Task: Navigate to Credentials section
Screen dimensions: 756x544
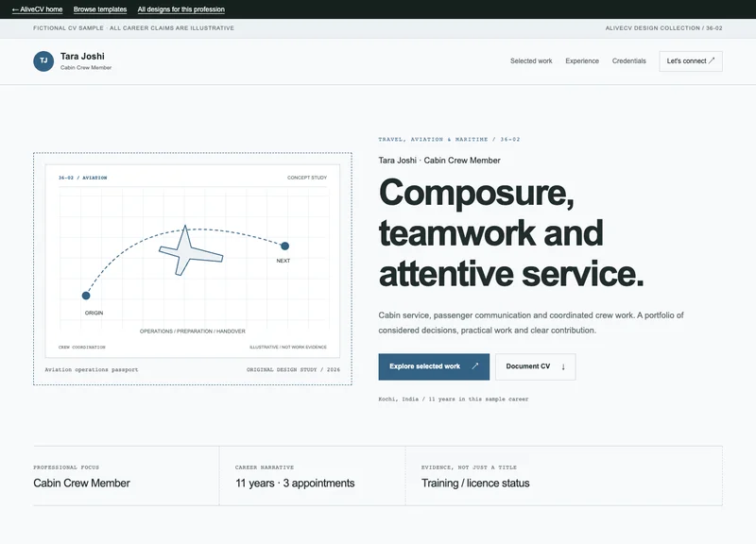Action: tap(628, 60)
